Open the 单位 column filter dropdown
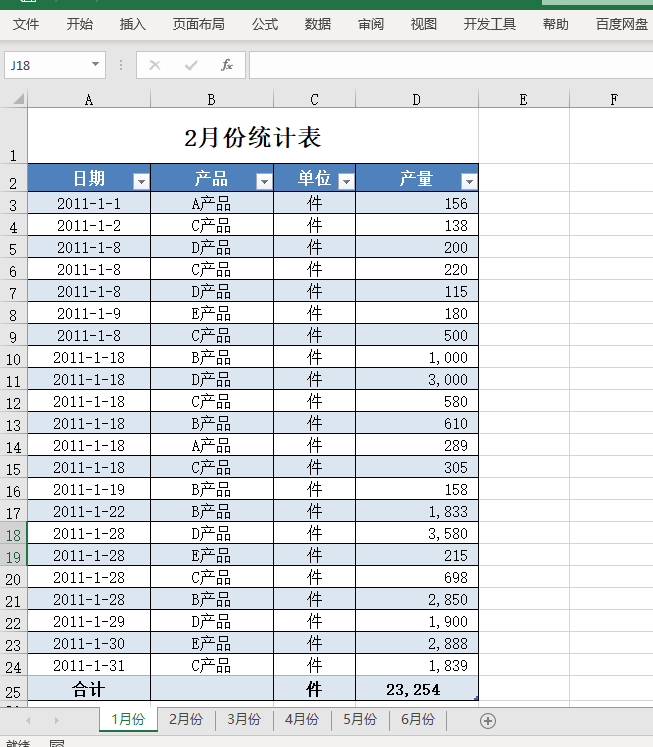653x747 pixels. point(346,181)
